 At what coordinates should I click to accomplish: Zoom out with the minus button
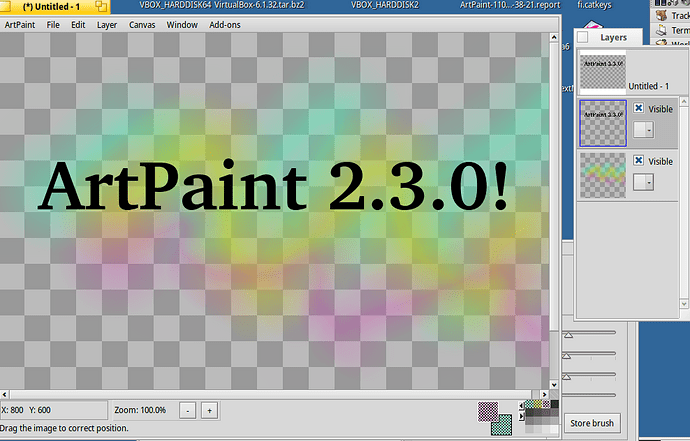pos(187,411)
